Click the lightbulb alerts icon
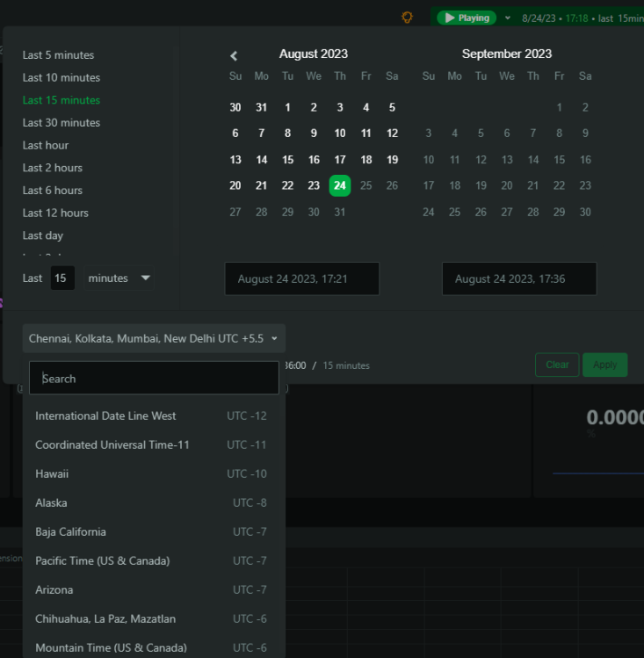 pos(407,18)
